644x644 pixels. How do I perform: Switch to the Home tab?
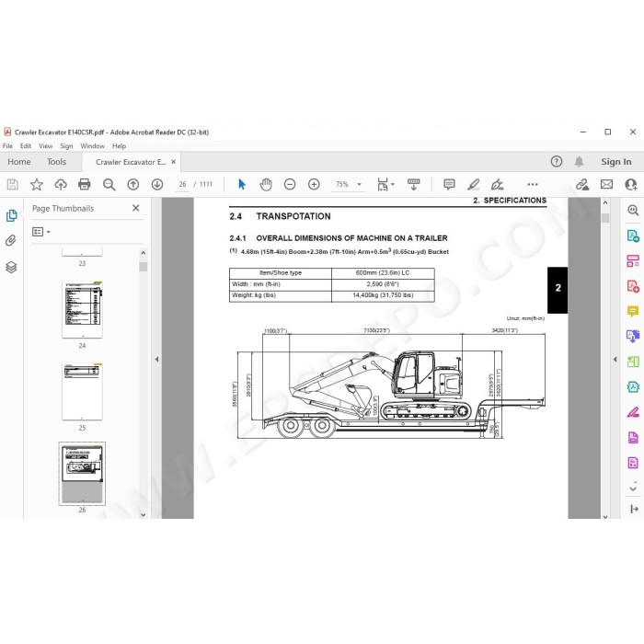point(19,162)
